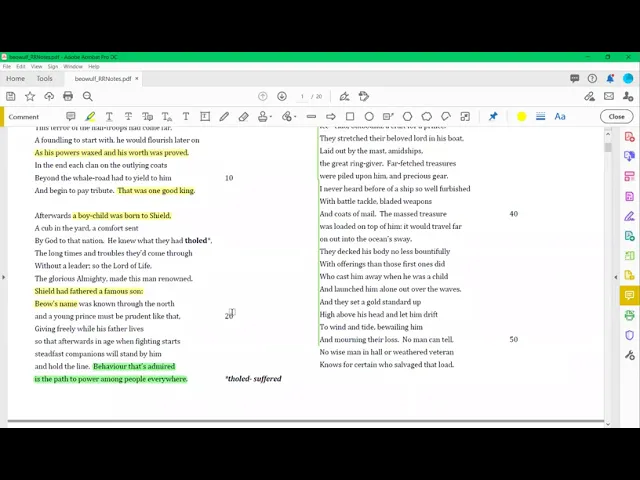The image size is (640, 480).
Task: Select the text callout tool
Action: (388, 117)
